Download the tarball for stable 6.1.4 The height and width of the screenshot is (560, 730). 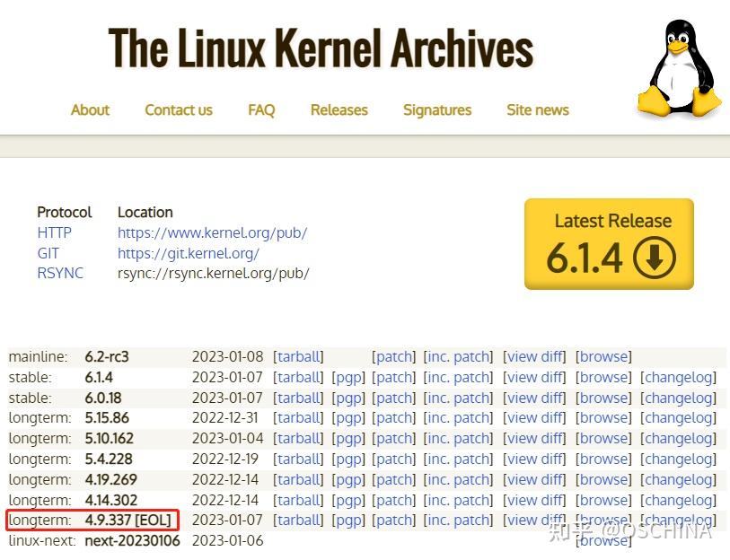(x=298, y=377)
